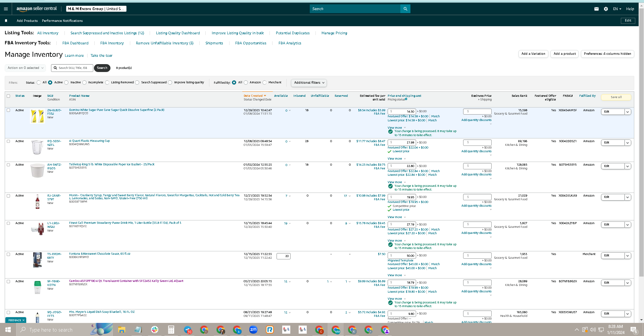The width and height of the screenshot is (644, 336).
Task: Choose the Search Suppressed radio button
Action: (137, 82)
